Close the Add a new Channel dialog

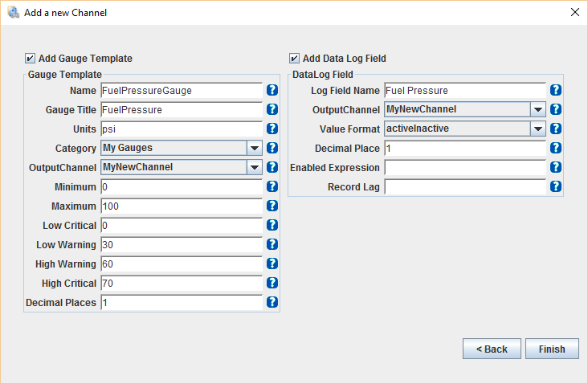coord(574,12)
